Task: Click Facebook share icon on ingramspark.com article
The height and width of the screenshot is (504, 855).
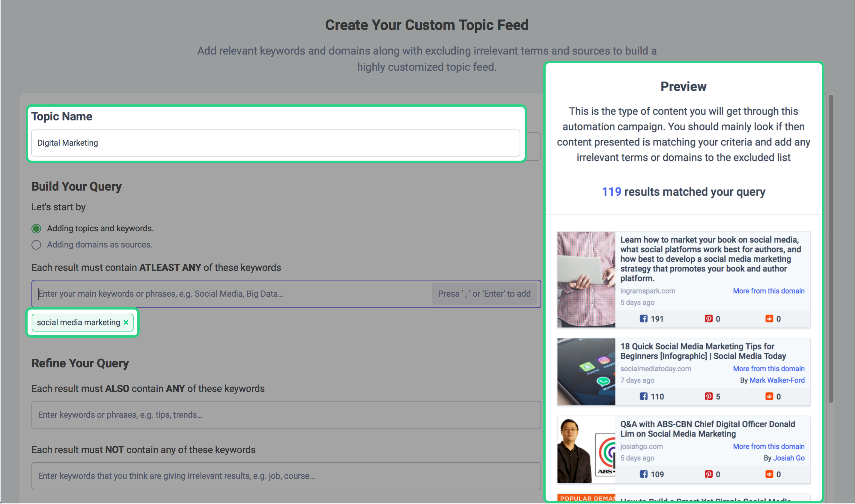Action: coord(643,319)
